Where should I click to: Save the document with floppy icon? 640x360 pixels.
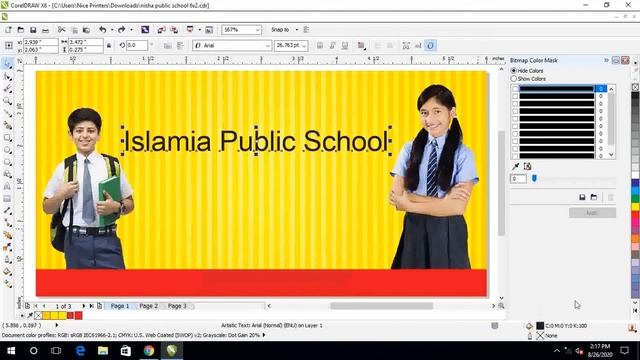click(33, 30)
